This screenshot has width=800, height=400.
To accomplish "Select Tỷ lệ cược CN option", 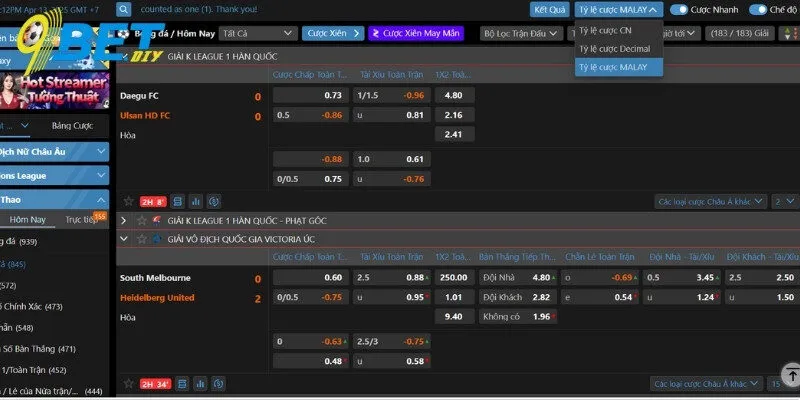I will pos(619,31).
